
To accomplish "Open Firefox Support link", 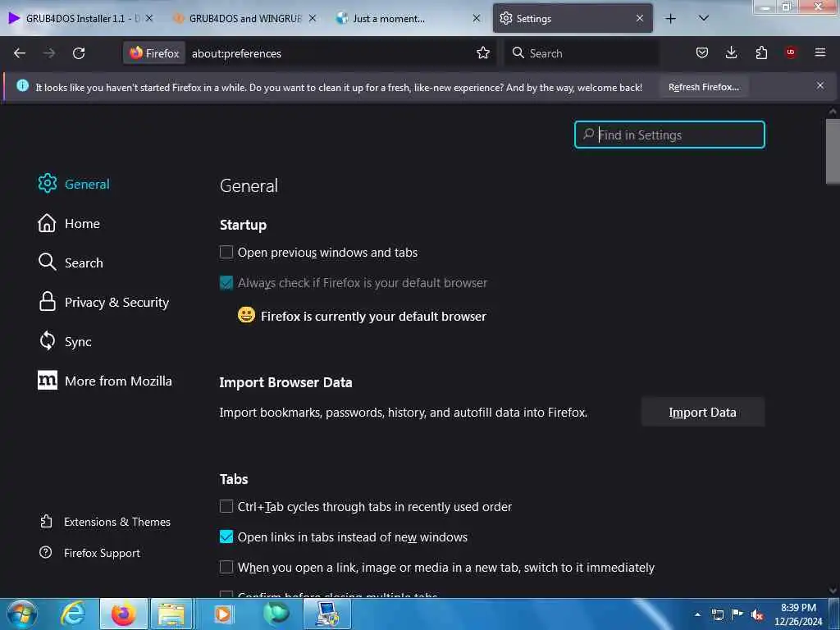I will click(90, 553).
